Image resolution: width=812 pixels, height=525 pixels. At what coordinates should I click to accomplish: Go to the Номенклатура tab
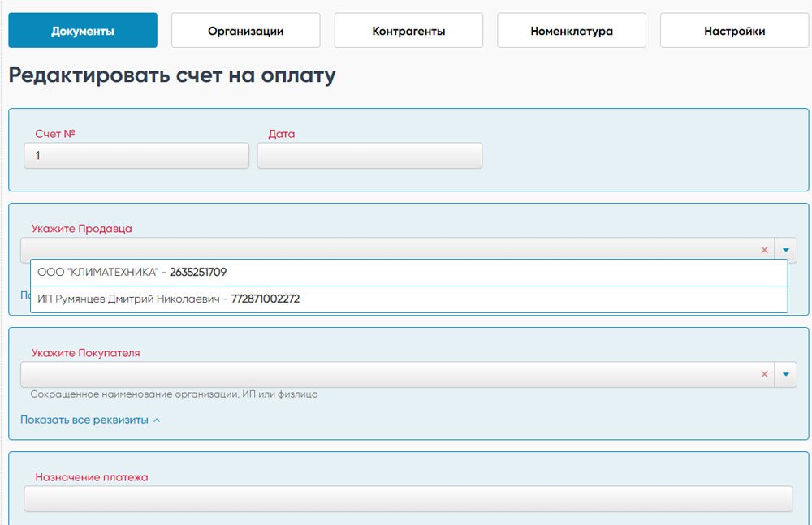[572, 31]
